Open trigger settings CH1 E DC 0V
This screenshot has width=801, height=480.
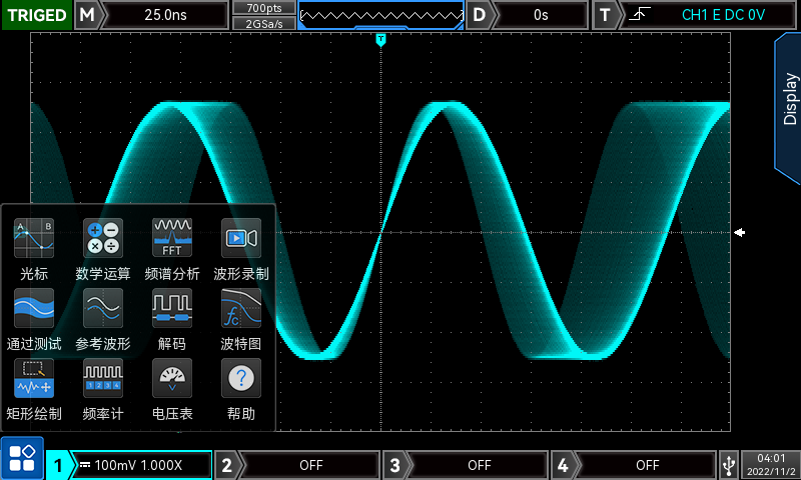708,15
